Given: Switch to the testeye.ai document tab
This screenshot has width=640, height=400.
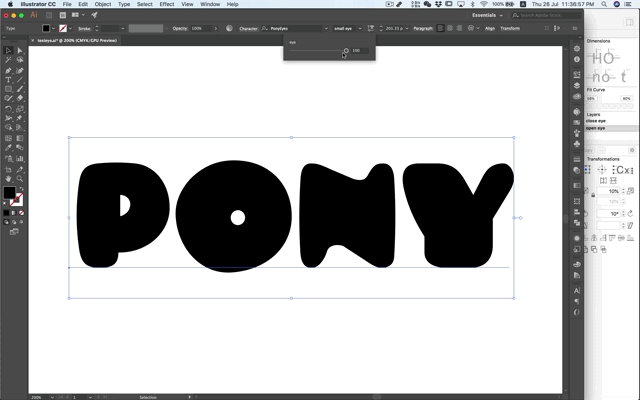Looking at the screenshot, I should [x=77, y=40].
